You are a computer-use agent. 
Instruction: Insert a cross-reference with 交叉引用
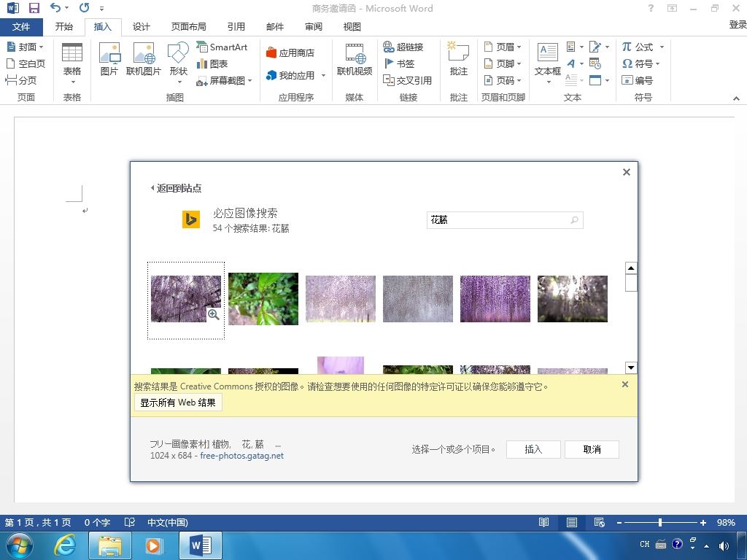tap(407, 80)
